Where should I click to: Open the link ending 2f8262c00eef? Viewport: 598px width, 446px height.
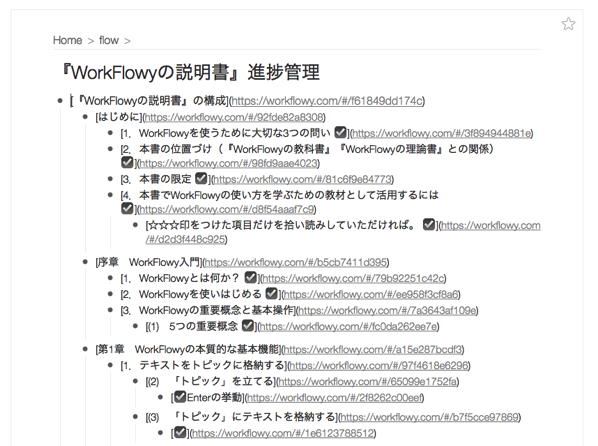click(334, 398)
